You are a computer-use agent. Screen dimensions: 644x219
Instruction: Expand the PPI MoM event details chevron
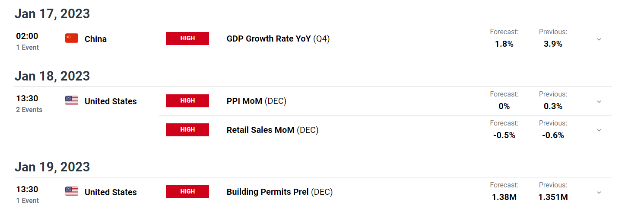[599, 101]
